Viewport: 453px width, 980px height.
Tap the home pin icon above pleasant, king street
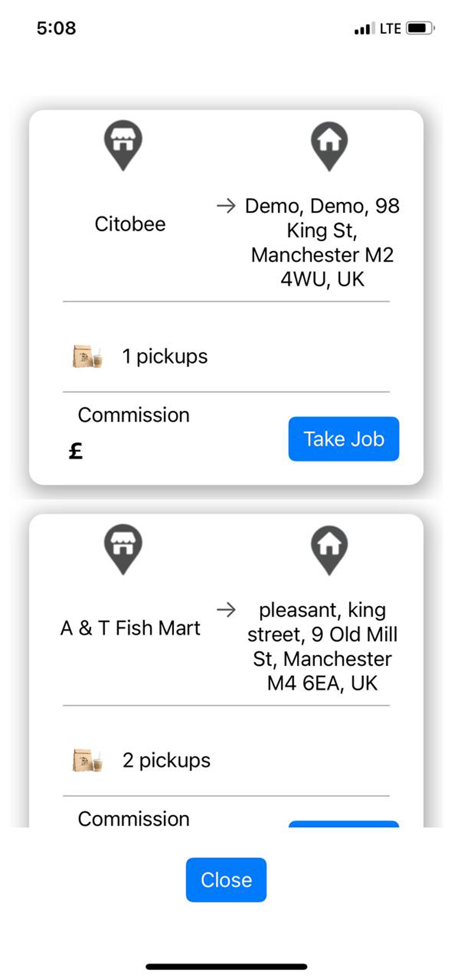(329, 551)
